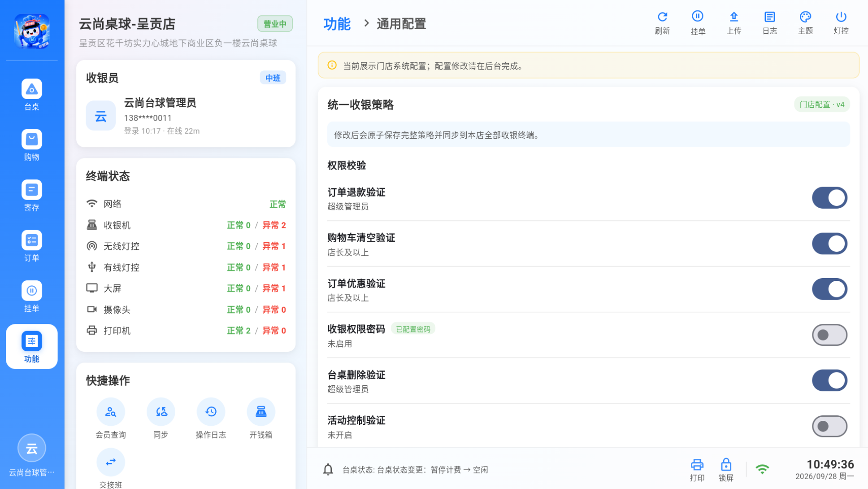Click the Wi-Fi status icon in bottom bar
This screenshot has height=489, width=868.
coord(762,469)
